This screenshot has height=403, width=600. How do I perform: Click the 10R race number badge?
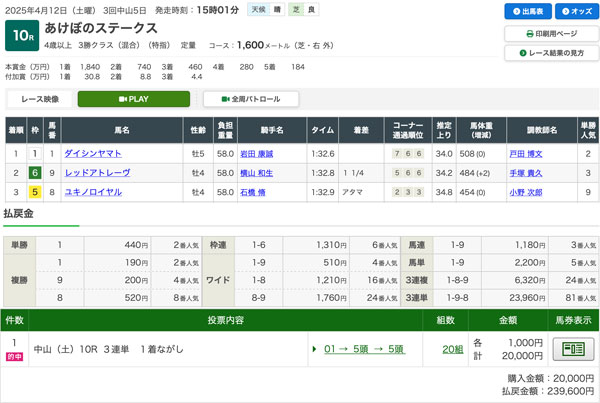pyautogui.click(x=22, y=34)
